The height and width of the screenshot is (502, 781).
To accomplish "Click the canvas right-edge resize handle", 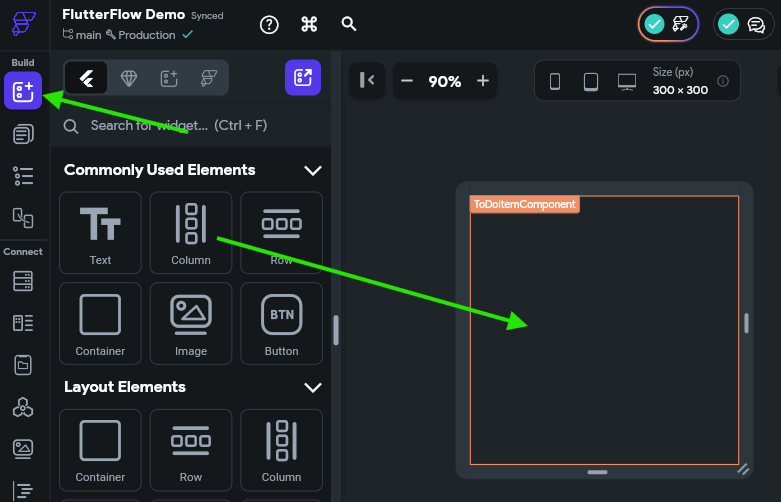I will [x=746, y=323].
